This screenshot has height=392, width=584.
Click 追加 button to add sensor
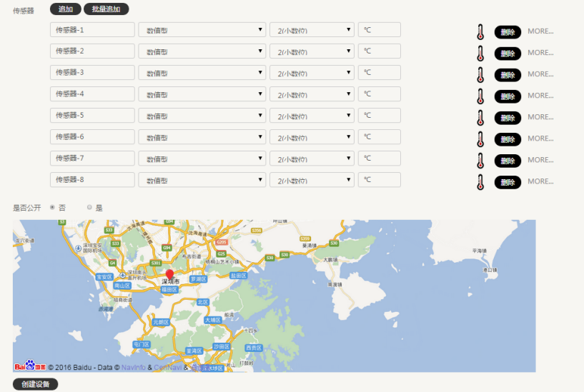point(65,9)
